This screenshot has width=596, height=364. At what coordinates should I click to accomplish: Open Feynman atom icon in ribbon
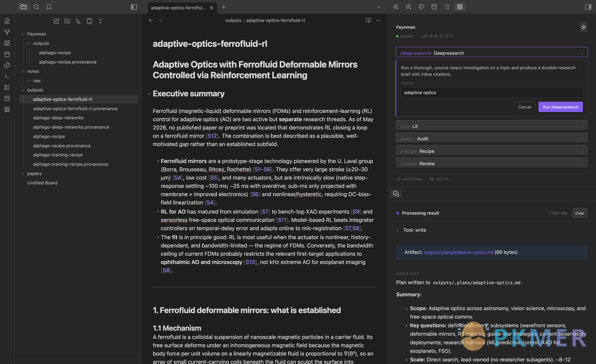[7, 110]
